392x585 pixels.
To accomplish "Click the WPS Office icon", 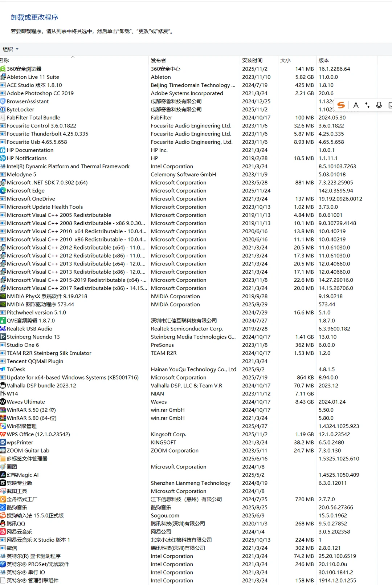I will [3, 434].
